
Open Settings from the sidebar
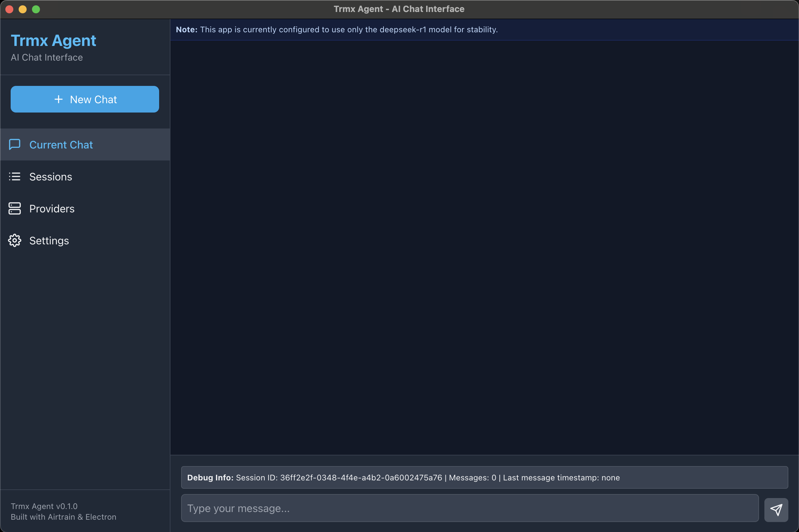(x=49, y=241)
